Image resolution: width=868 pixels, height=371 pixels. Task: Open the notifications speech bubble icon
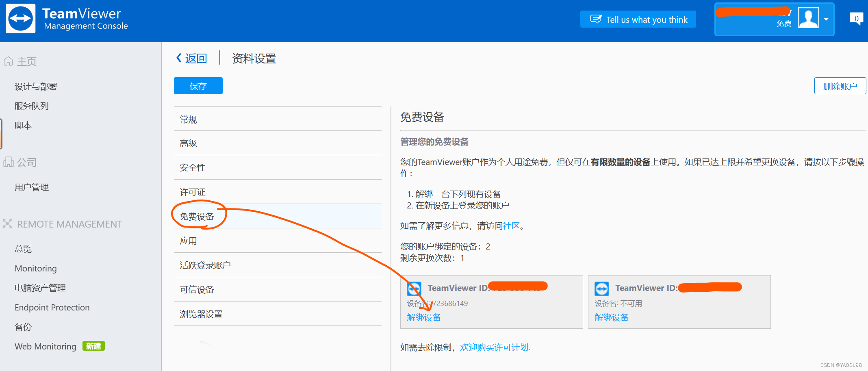tap(856, 19)
